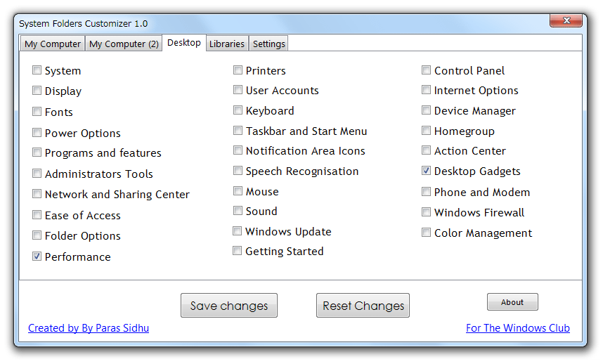603x364 pixels.
Task: Open the About dialog button
Action: pyautogui.click(x=512, y=302)
